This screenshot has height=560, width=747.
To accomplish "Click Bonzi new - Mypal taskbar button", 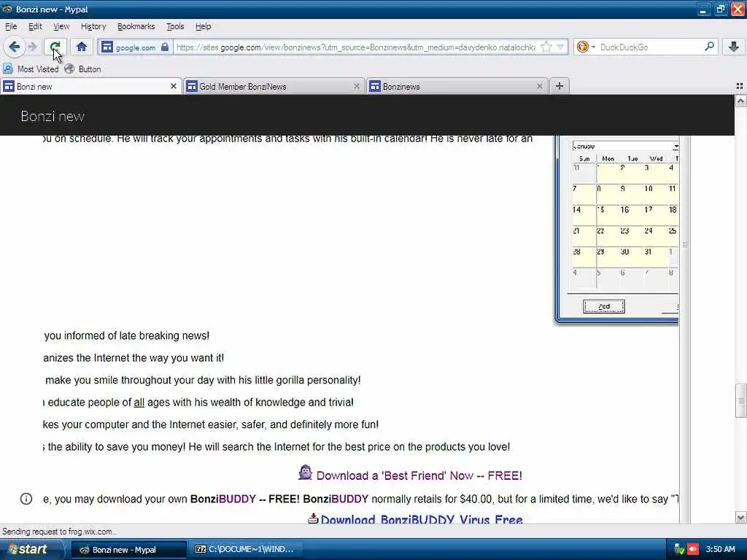I will (128, 550).
